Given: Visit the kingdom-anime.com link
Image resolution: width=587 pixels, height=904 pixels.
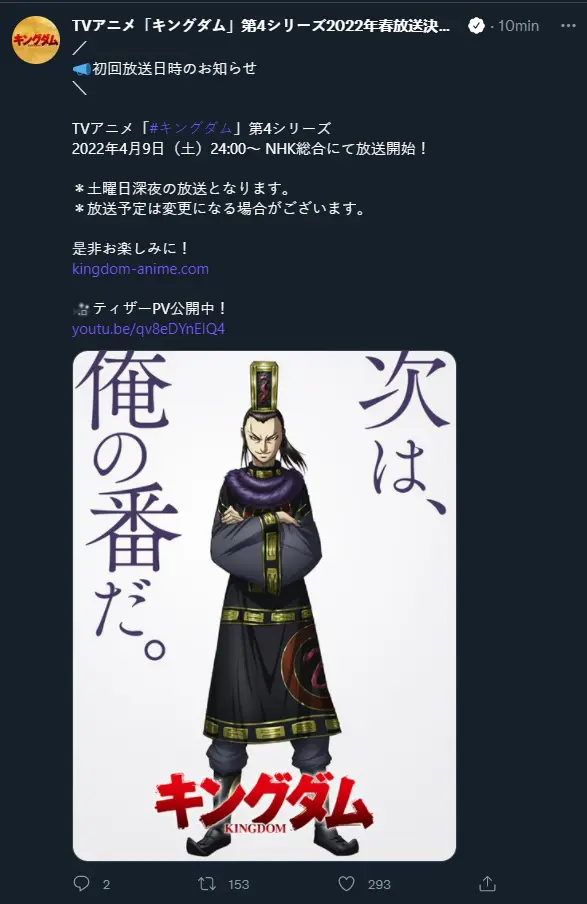Looking at the screenshot, I should click(140, 269).
